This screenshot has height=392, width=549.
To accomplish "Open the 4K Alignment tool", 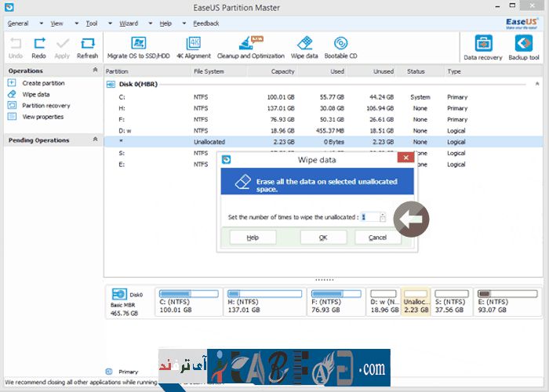I will [193, 44].
